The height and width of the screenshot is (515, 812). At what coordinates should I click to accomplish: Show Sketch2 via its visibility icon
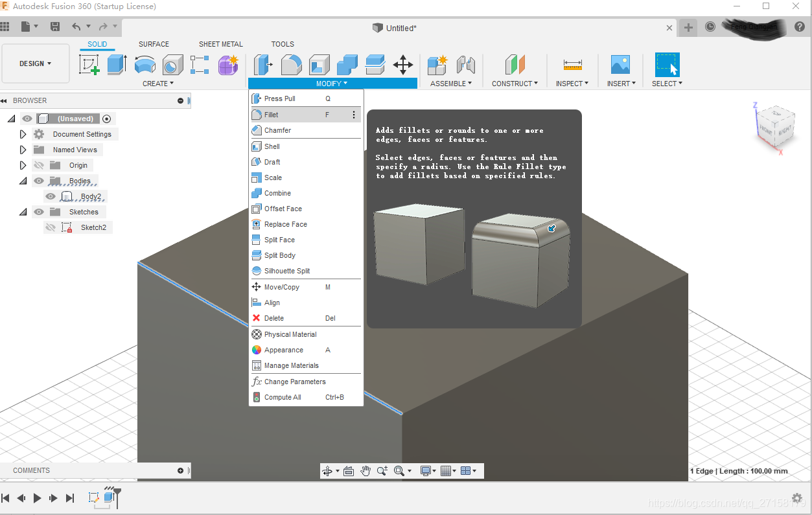(x=51, y=227)
